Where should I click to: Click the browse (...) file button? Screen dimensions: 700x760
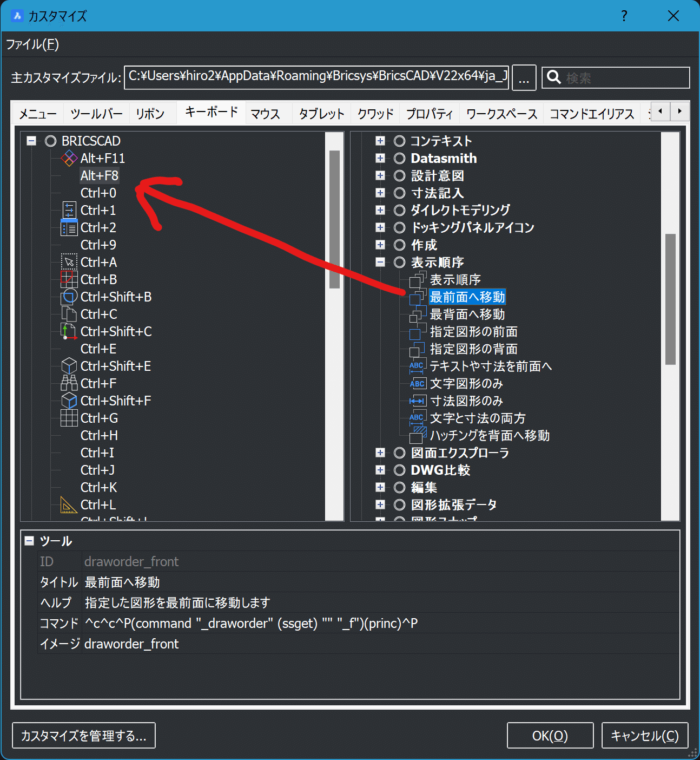tap(524, 77)
